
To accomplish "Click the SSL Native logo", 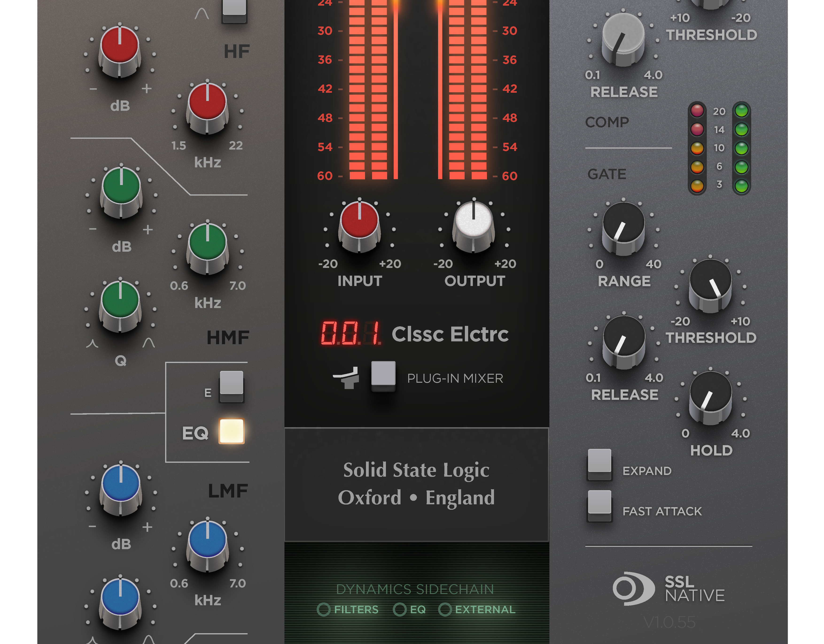I will point(669,589).
